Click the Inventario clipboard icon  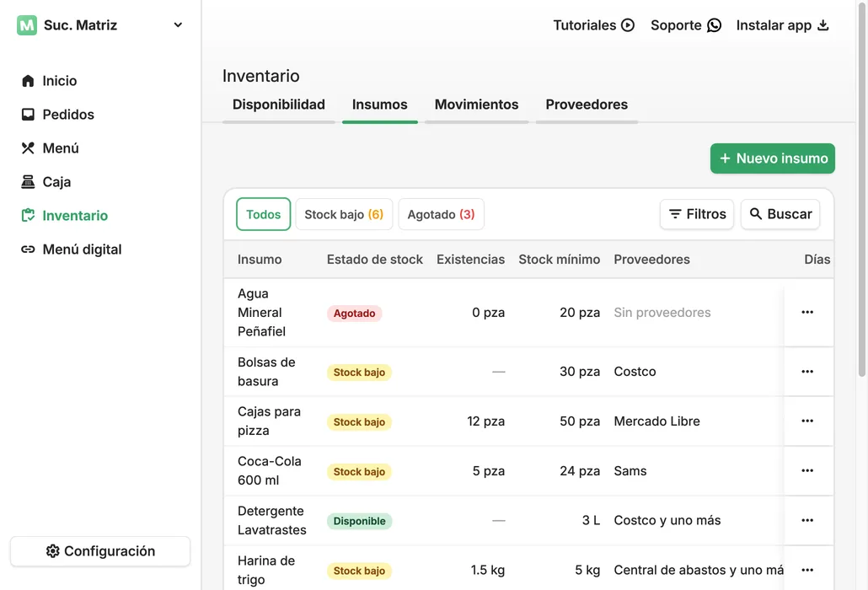pyautogui.click(x=28, y=216)
